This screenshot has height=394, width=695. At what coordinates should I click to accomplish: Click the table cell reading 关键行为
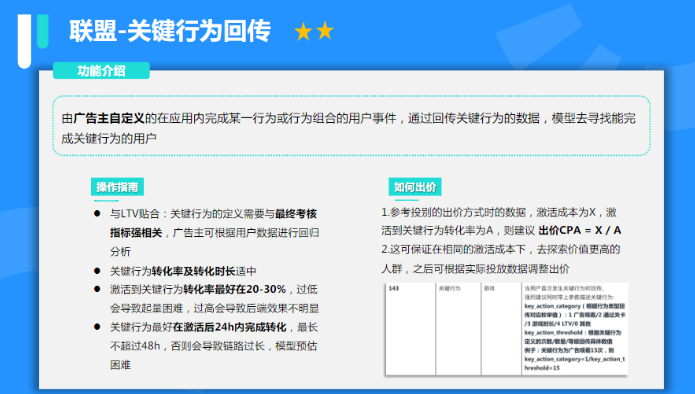(x=458, y=329)
